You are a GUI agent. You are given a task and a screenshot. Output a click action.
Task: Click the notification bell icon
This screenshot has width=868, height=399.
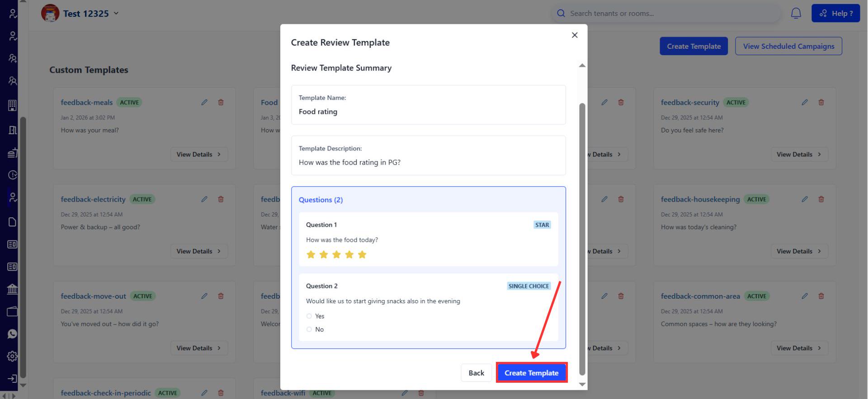[x=796, y=14]
